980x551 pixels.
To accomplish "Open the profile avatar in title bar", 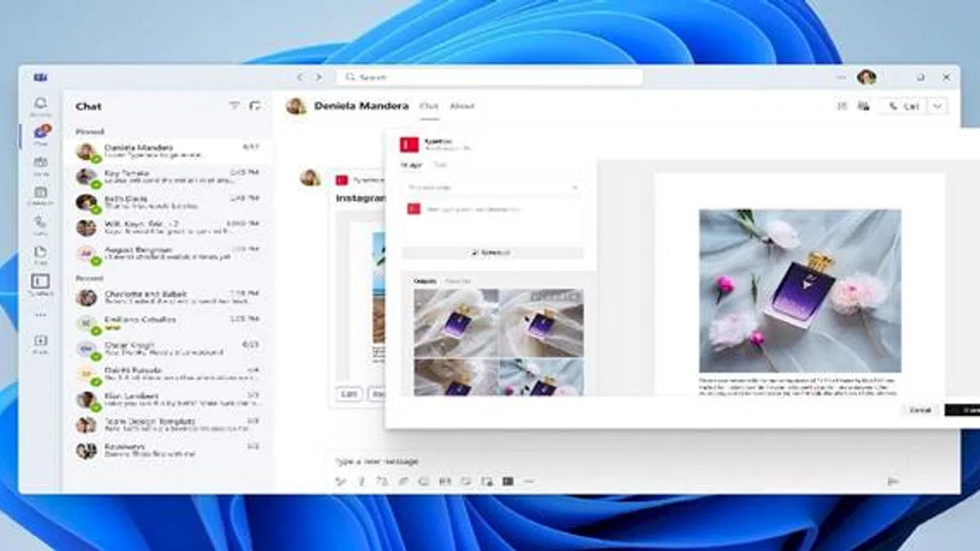I will [x=866, y=77].
